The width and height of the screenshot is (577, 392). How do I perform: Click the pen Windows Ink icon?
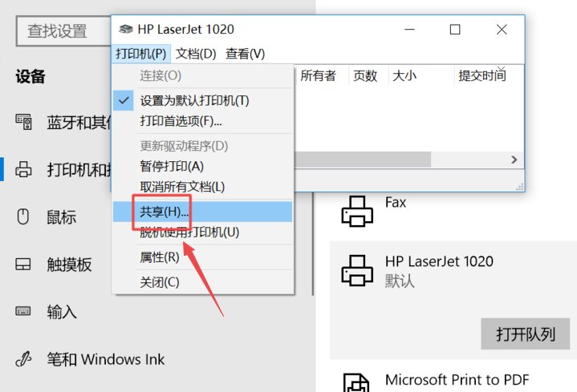tap(23, 359)
